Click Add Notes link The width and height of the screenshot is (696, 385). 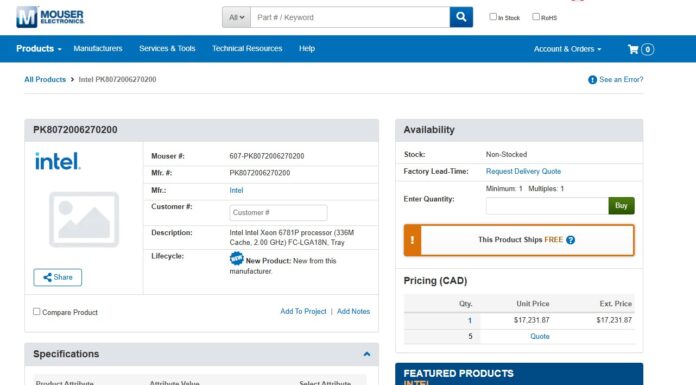pyautogui.click(x=353, y=311)
